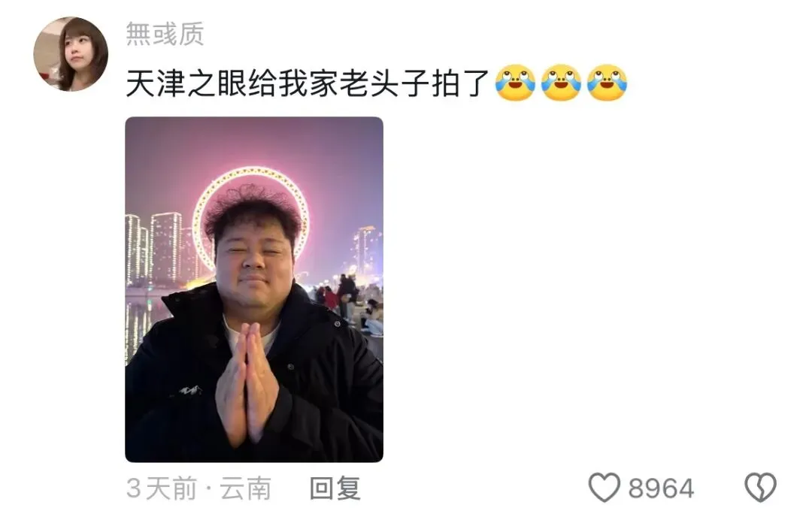Open the commenter's profile avatar
Viewport: 812px width, 514px height.
coord(71,54)
